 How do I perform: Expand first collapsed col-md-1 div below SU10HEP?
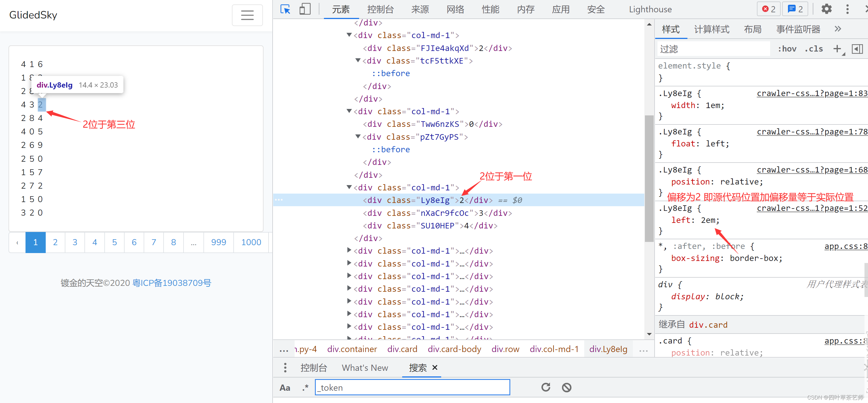coord(349,250)
